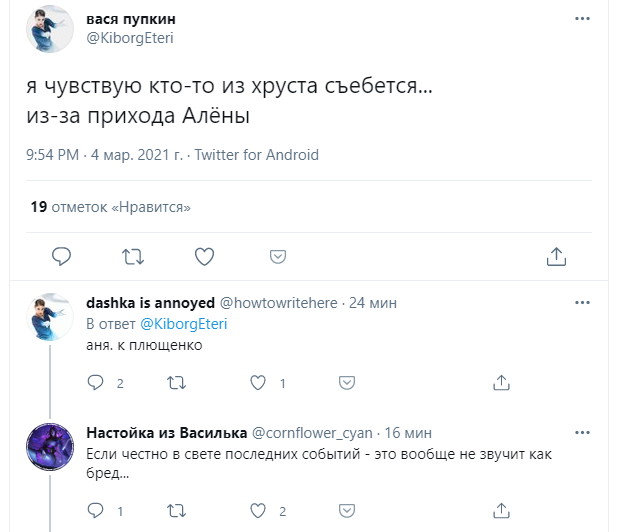Click the Twitter for Android source link
Image resolution: width=621 pixels, height=532 pixels.
click(x=257, y=155)
